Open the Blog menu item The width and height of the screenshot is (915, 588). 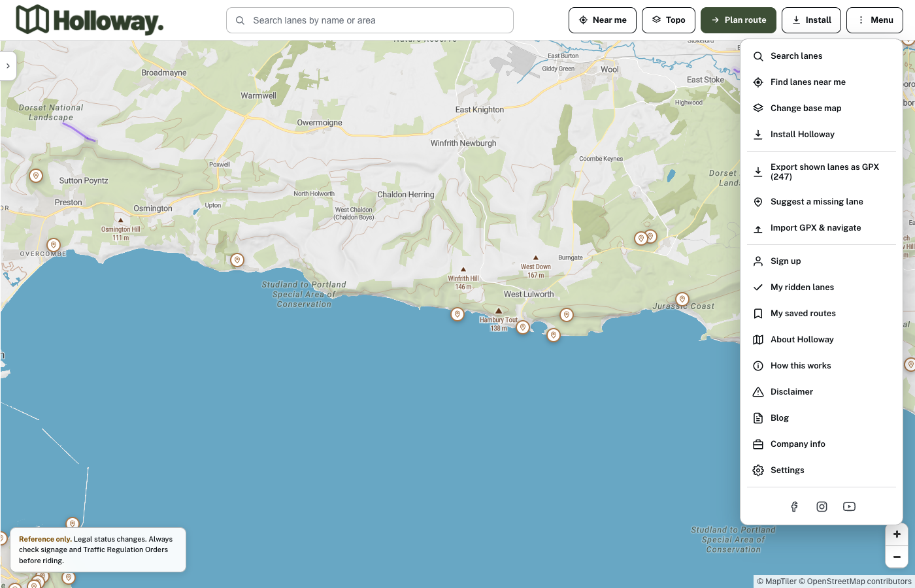(822, 418)
